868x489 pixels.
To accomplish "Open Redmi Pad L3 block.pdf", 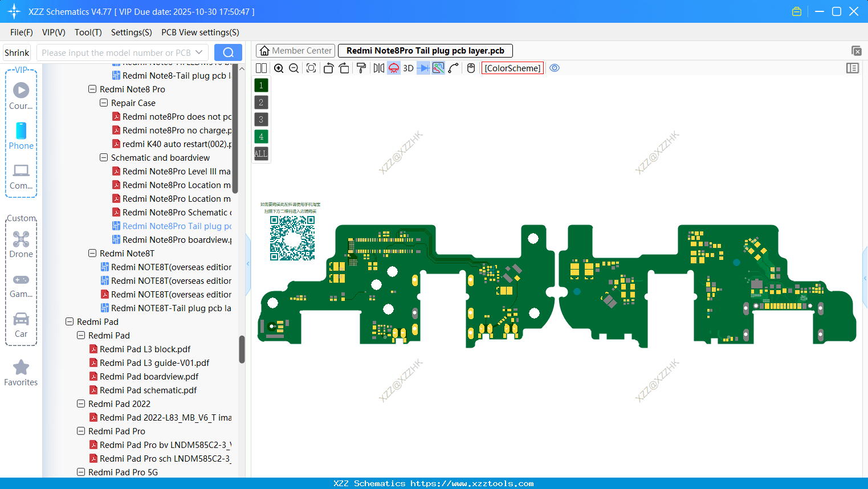I will (140, 349).
